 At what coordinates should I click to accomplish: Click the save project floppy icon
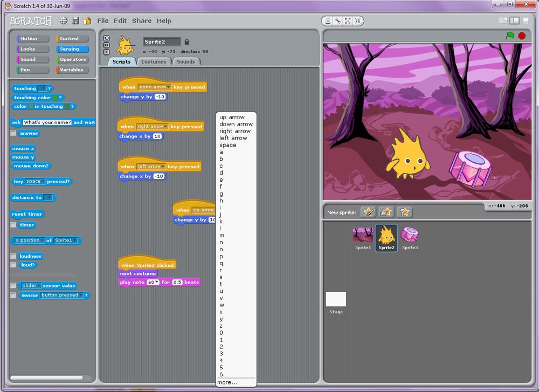(75, 20)
